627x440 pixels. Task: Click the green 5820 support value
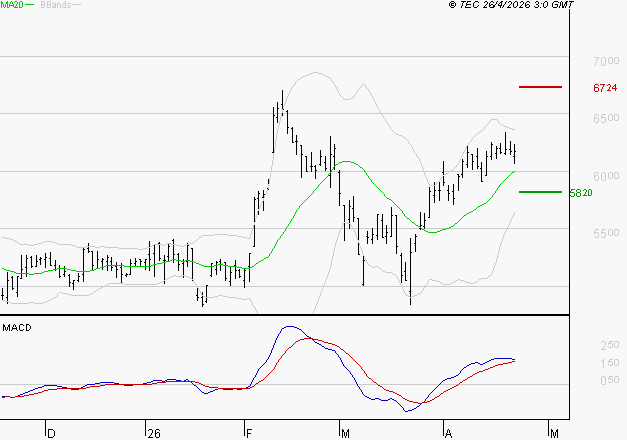coord(581,193)
